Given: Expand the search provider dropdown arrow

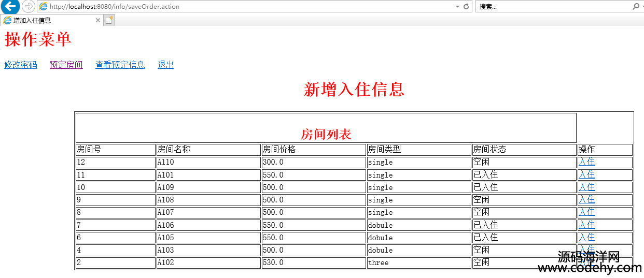Looking at the screenshot, I should click(642, 7).
